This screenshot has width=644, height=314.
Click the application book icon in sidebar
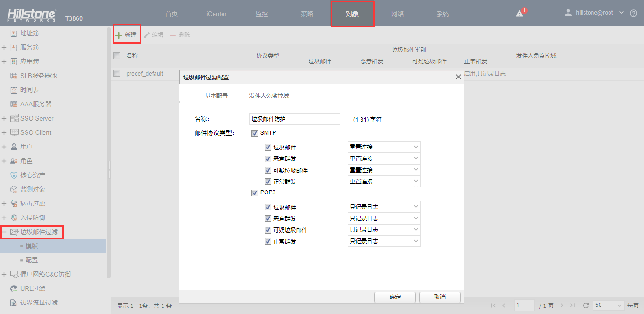14,61
